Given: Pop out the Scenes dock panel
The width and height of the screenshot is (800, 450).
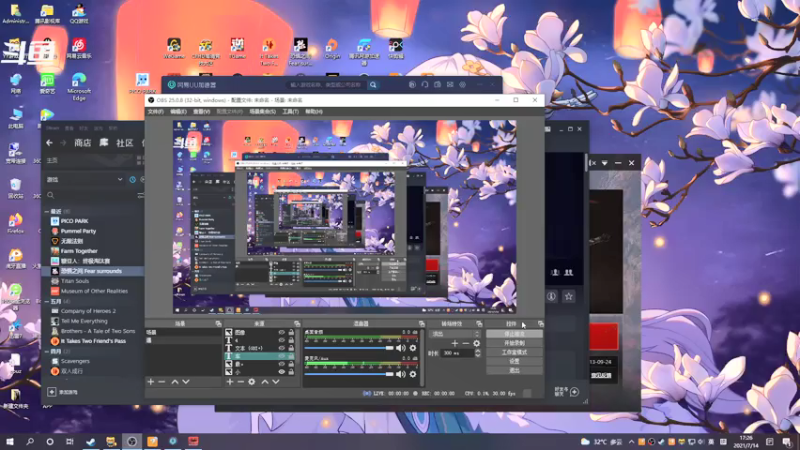Looking at the screenshot, I should pyautogui.click(x=218, y=323).
